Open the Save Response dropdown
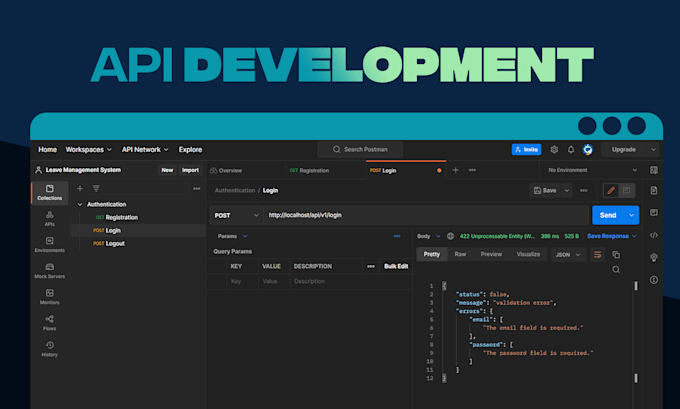The height and width of the screenshot is (409, 680). tap(612, 236)
